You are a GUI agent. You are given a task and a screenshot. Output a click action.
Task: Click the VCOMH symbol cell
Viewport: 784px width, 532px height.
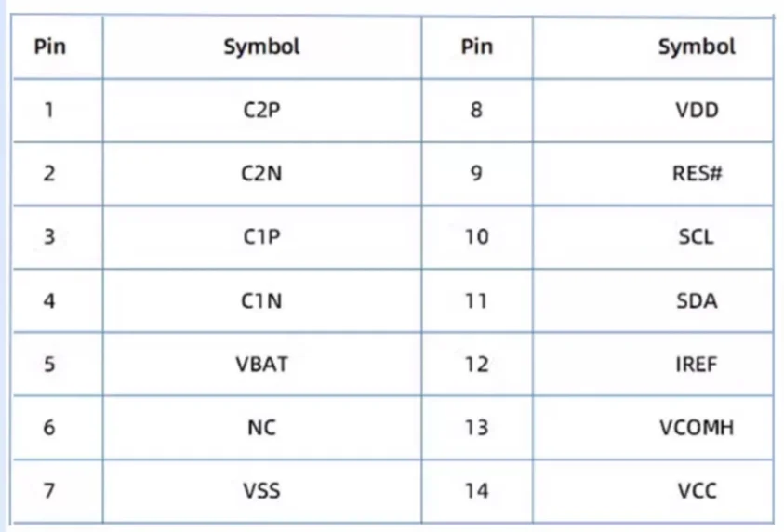pos(653,428)
